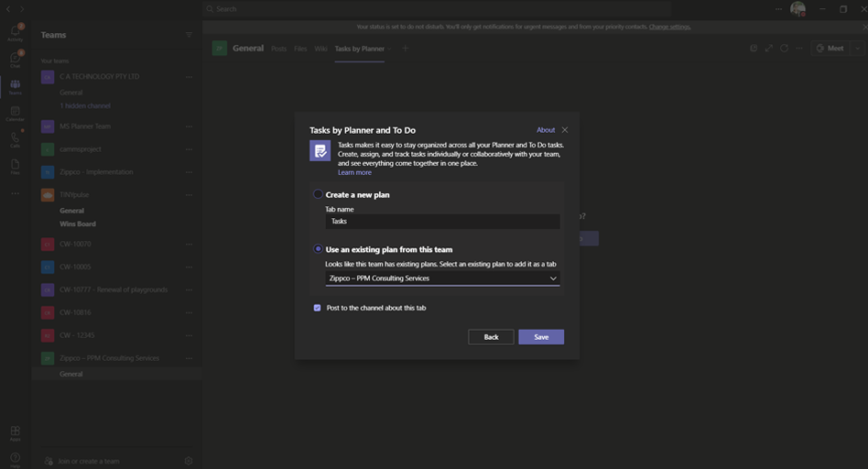Select the Wins Board channel
Screen dimensions: 868x469
78,224
